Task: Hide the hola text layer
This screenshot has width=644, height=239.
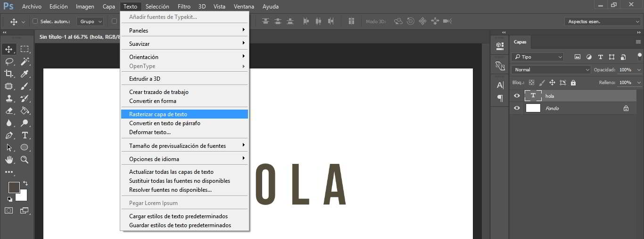Action: (x=517, y=96)
